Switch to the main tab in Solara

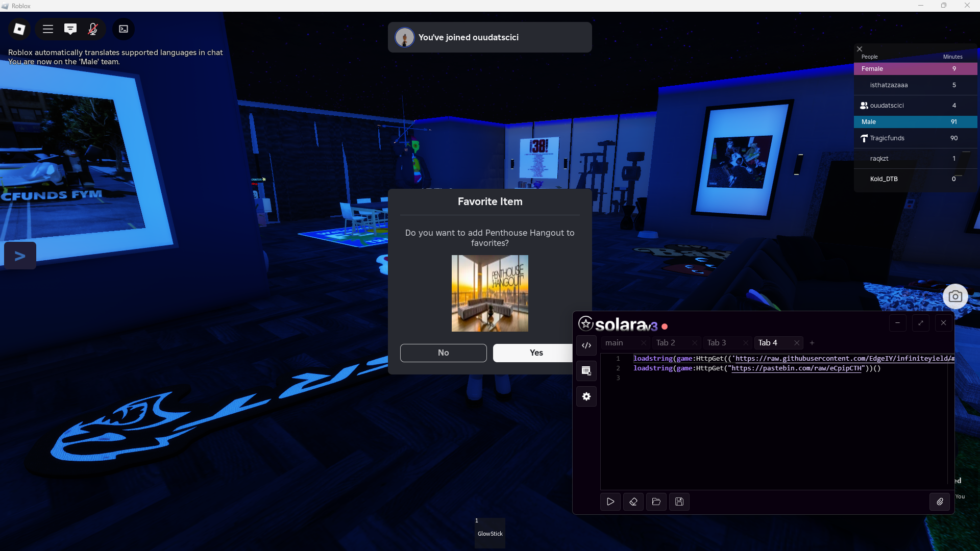click(614, 343)
